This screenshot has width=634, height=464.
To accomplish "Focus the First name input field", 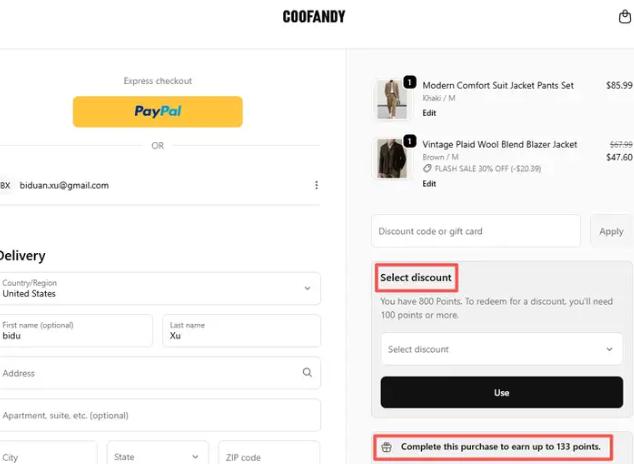I will 76,331.
